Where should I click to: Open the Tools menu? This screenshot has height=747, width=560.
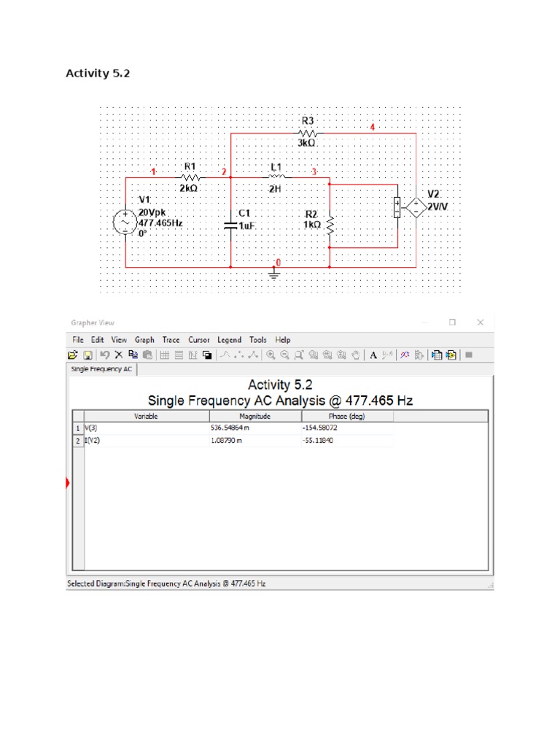258,340
